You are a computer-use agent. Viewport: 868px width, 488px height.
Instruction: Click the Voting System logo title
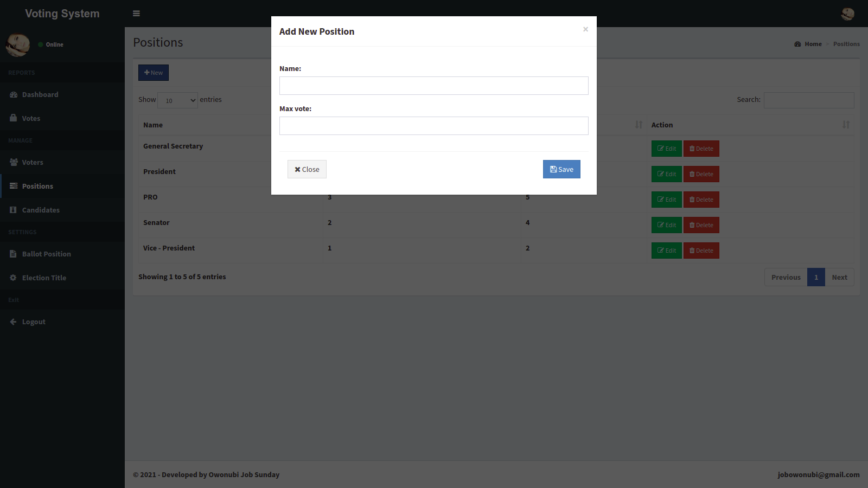click(62, 14)
